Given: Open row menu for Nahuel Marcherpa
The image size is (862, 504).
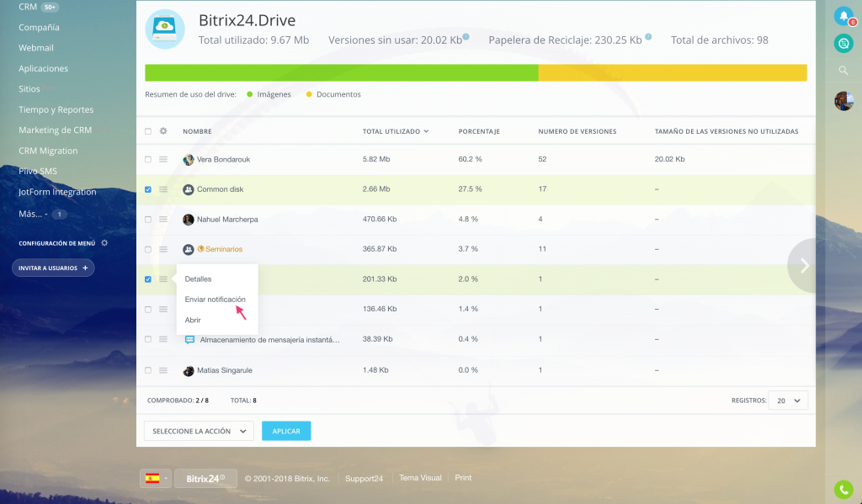Looking at the screenshot, I should (163, 220).
